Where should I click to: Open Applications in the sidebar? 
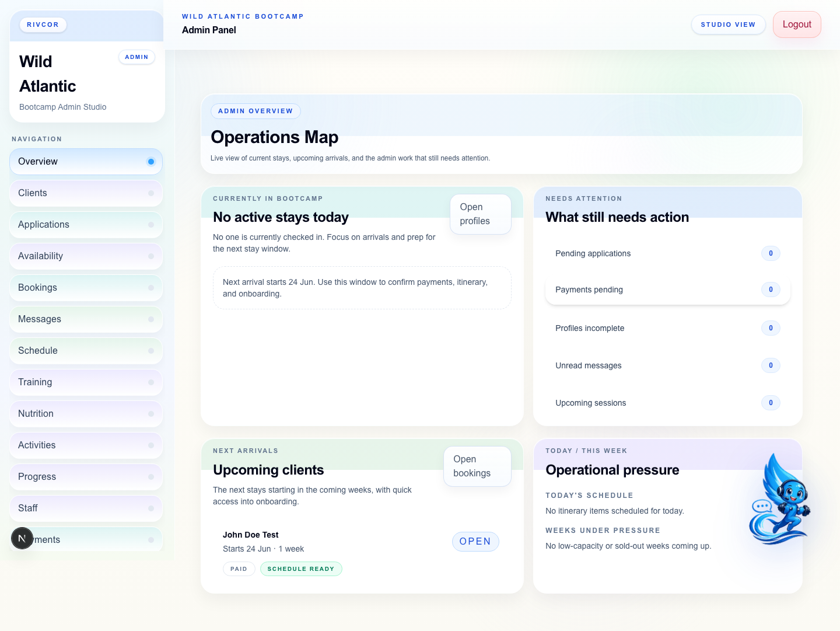[86, 225]
